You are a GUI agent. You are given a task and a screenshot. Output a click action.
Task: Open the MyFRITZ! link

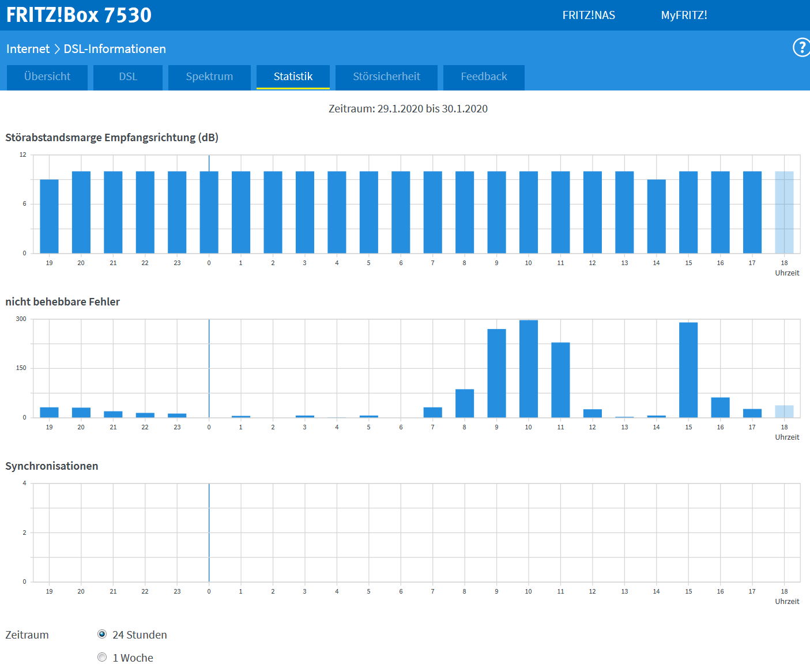pos(684,15)
